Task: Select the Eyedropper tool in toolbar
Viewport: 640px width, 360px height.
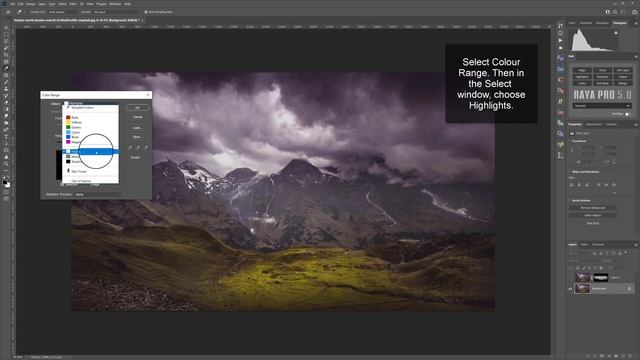Action: [6, 69]
